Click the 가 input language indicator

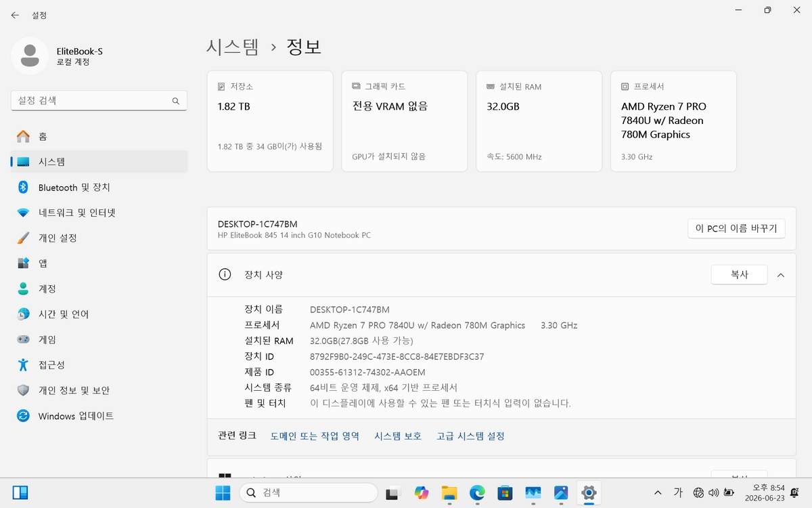tap(678, 492)
